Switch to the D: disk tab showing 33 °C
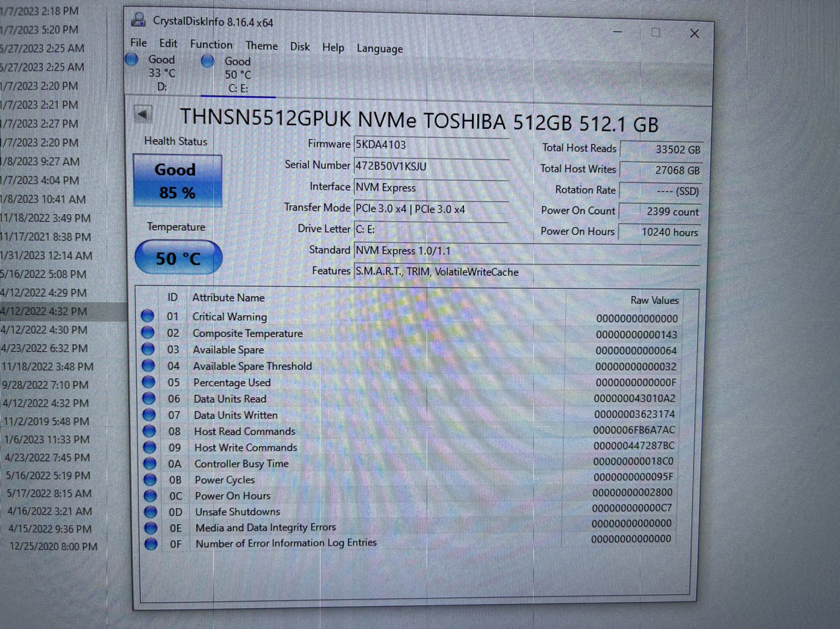The height and width of the screenshot is (629, 840). pyautogui.click(x=161, y=72)
